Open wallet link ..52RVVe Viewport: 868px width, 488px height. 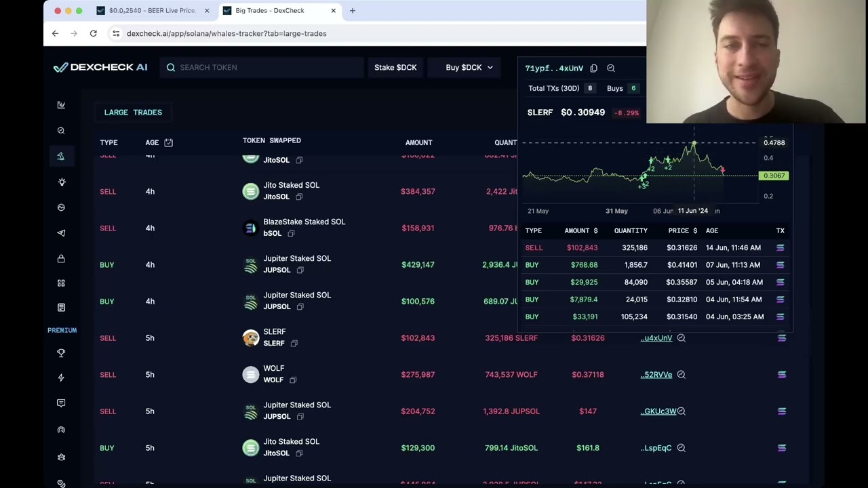[656, 374]
